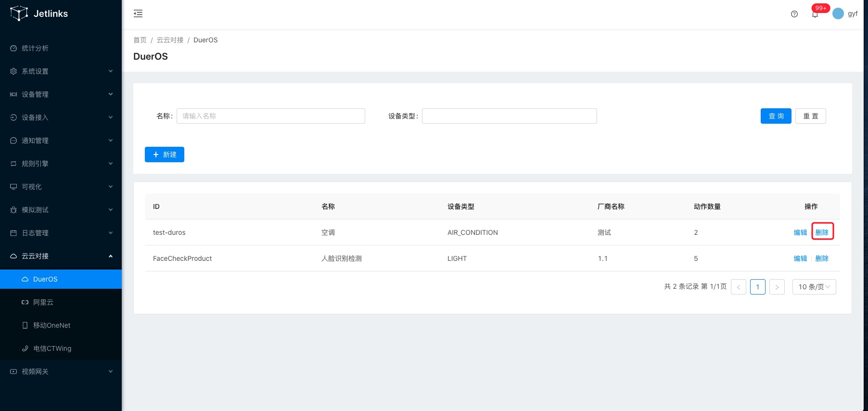Open notifications bell with 99+ badge

pos(815,14)
